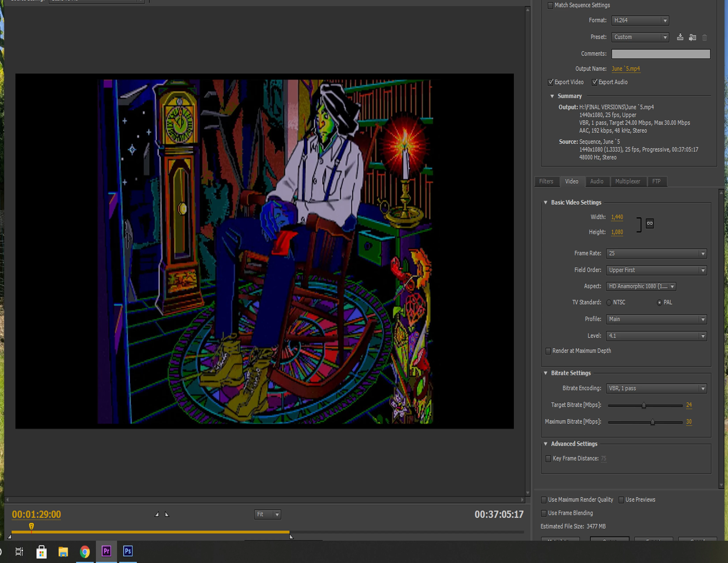Screen dimensions: 728x563
Task: Open Premiere Pro from the taskbar
Action: pos(106,551)
